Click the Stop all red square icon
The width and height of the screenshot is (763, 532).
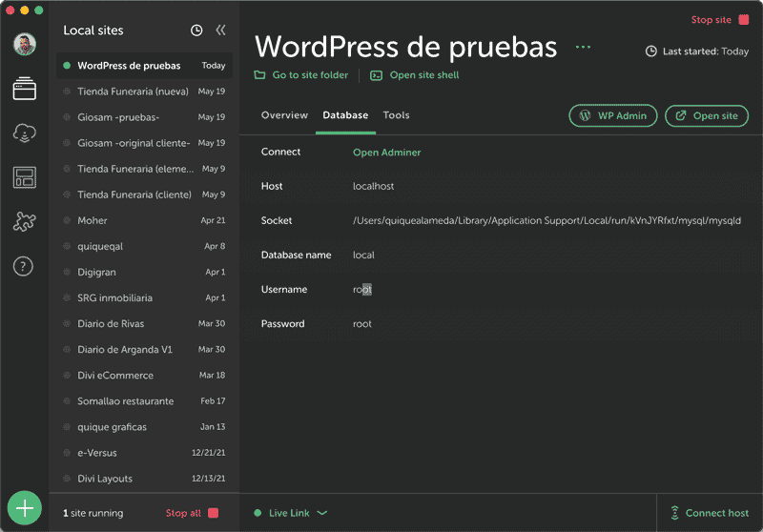(213, 513)
